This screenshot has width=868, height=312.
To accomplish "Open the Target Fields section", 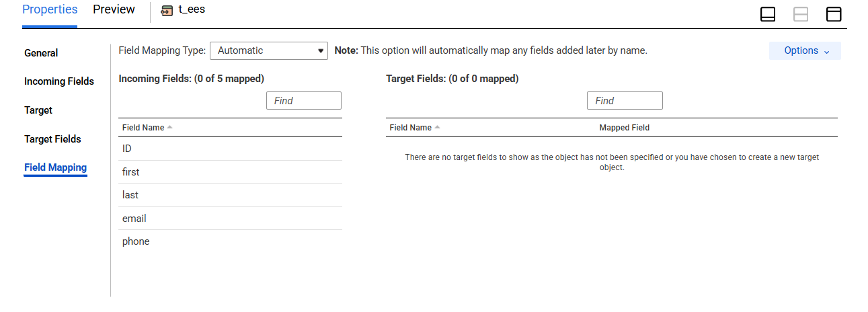I will (x=52, y=139).
